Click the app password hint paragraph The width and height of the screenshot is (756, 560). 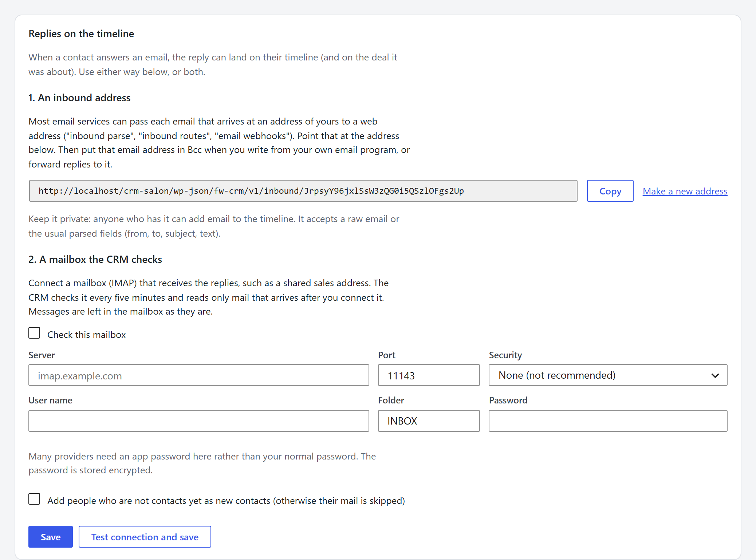point(202,463)
